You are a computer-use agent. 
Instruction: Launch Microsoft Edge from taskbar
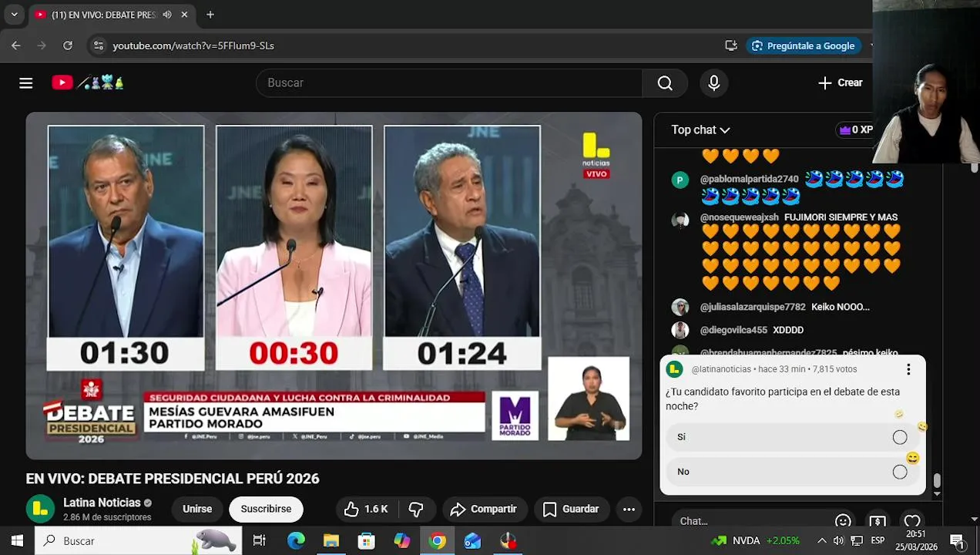click(296, 540)
